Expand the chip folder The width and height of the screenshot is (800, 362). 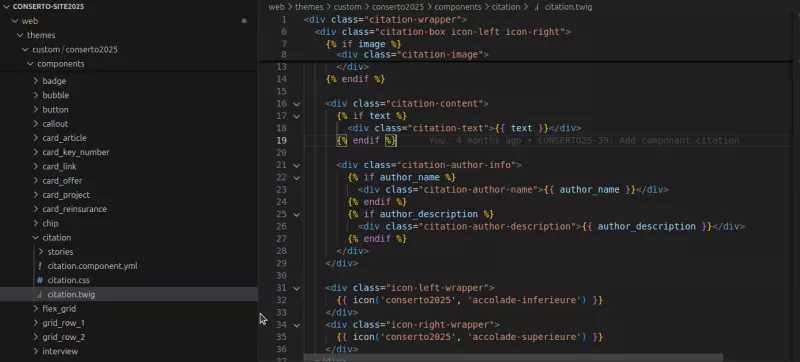pyautogui.click(x=36, y=223)
